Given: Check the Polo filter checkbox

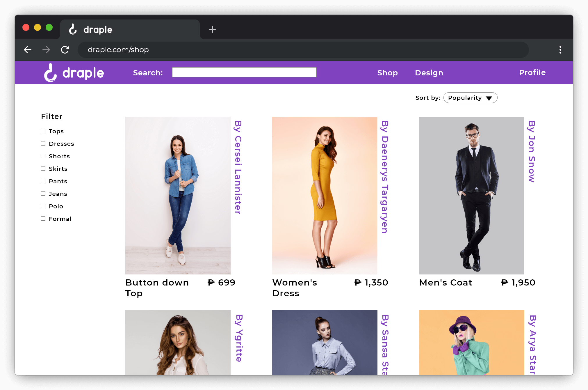Looking at the screenshot, I should point(43,206).
